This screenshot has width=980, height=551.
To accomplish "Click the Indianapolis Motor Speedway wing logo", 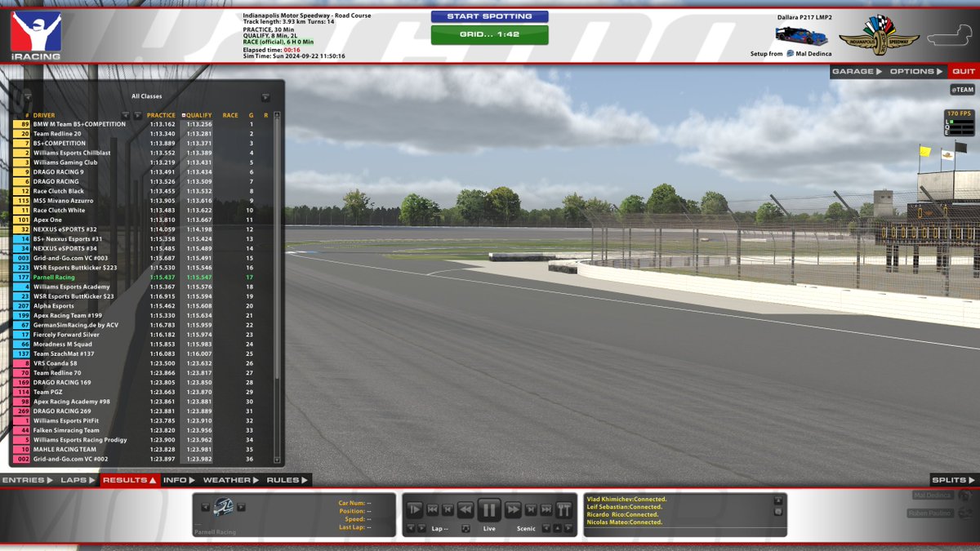I will (880, 35).
